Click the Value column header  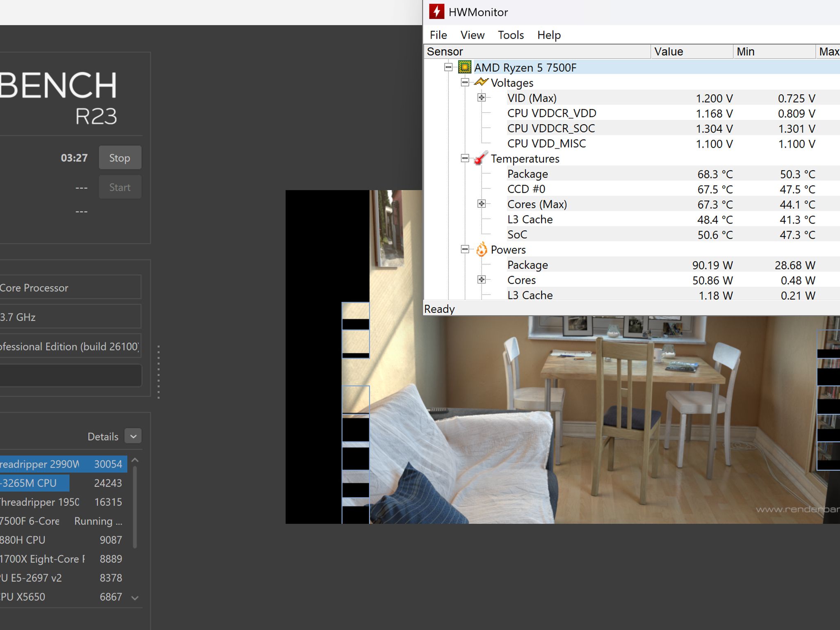(692, 52)
